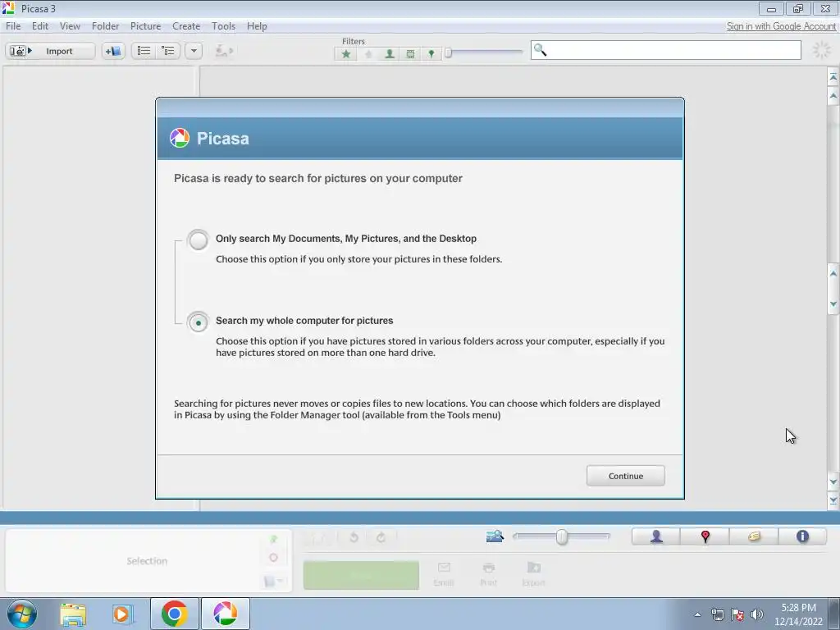Show the People panel

click(x=656, y=536)
